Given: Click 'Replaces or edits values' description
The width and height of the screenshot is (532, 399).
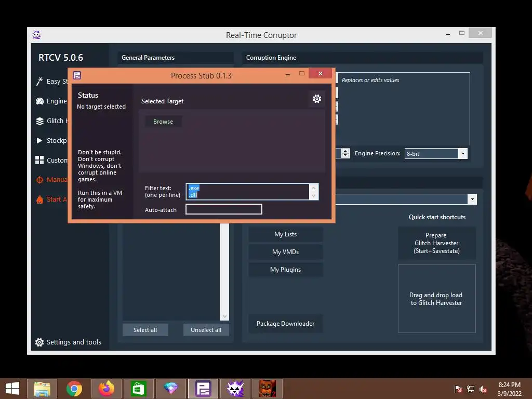Looking at the screenshot, I should pyautogui.click(x=370, y=80).
